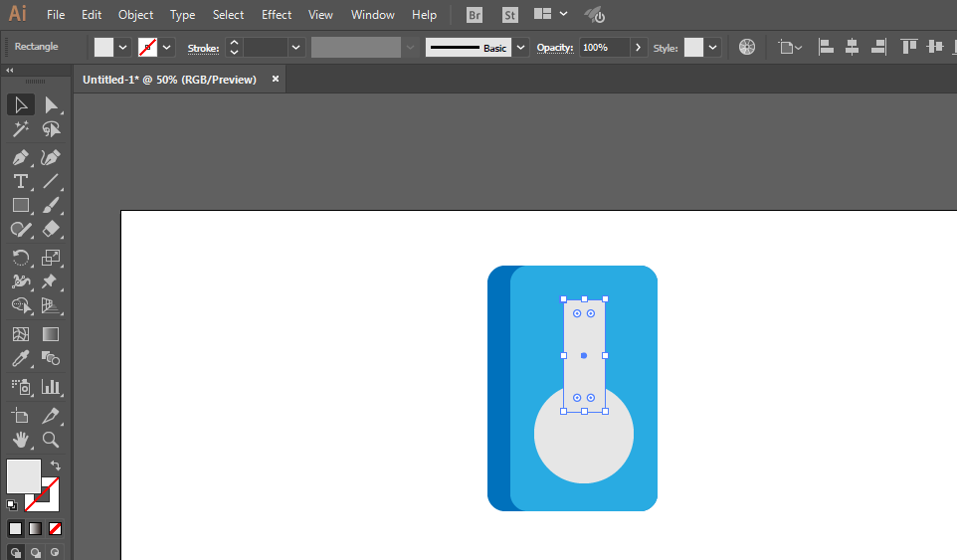Select the Blend tool
This screenshot has width=957, height=560.
tap(51, 358)
